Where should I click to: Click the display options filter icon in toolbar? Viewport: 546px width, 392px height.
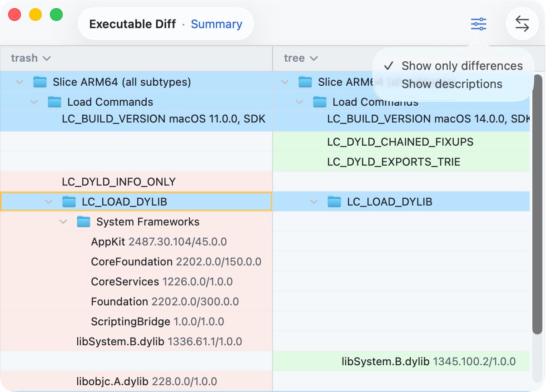(479, 24)
